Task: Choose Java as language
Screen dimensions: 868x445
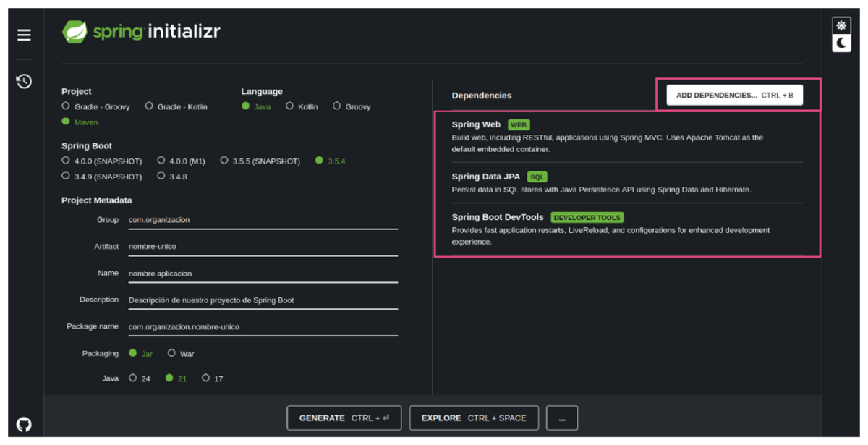Action: click(257, 106)
